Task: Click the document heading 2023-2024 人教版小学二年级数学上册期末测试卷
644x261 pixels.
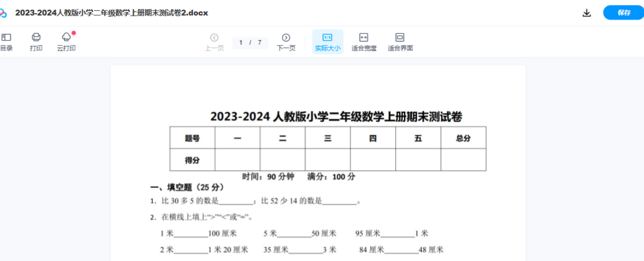Action: pyautogui.click(x=336, y=116)
